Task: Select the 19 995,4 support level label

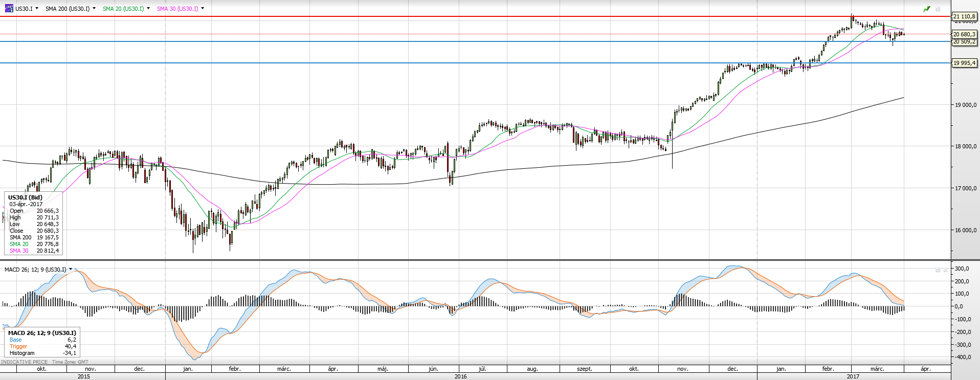Action: pyautogui.click(x=964, y=63)
